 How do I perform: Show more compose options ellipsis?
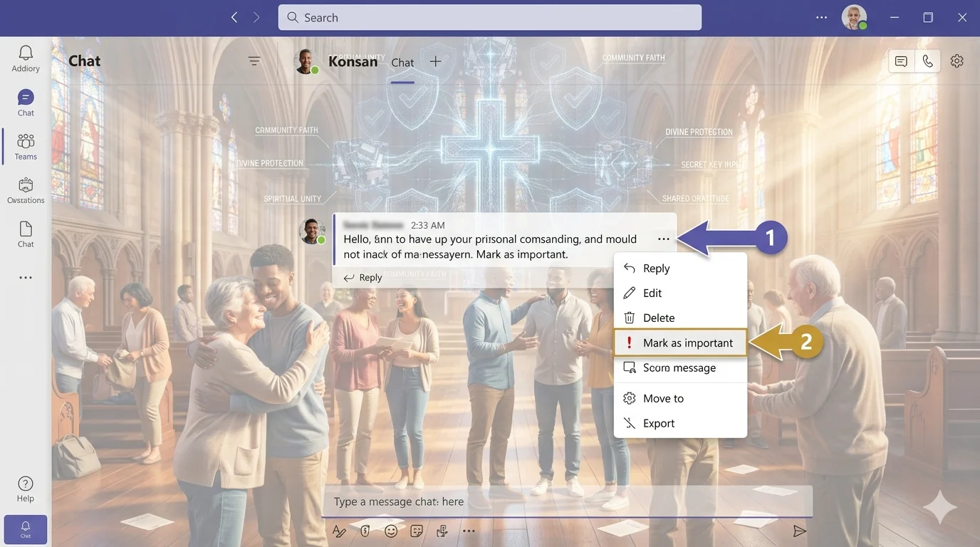click(x=468, y=531)
